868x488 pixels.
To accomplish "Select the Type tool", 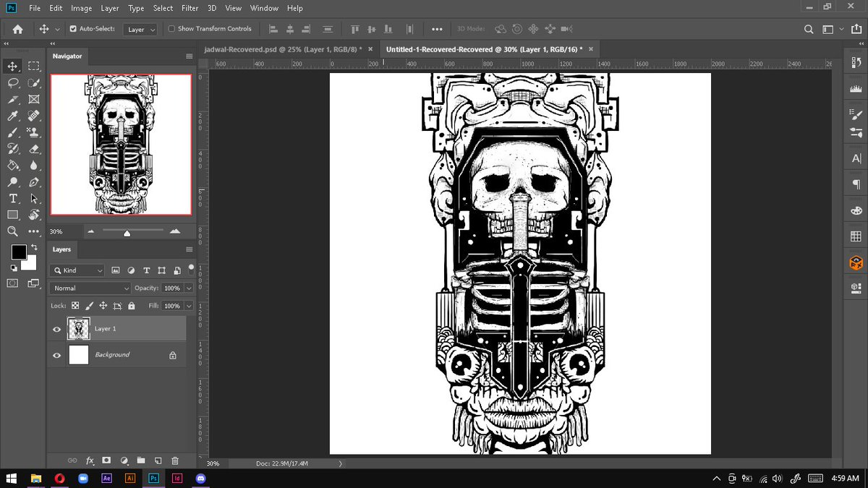I will [12, 199].
